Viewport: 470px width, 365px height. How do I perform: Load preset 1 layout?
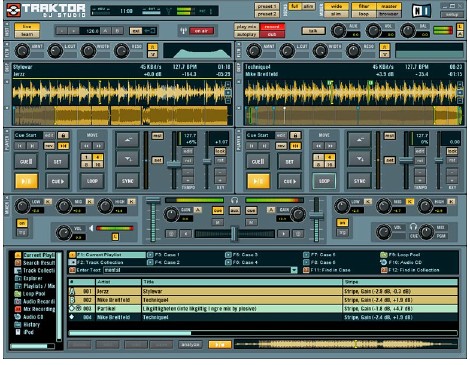[x=267, y=6]
